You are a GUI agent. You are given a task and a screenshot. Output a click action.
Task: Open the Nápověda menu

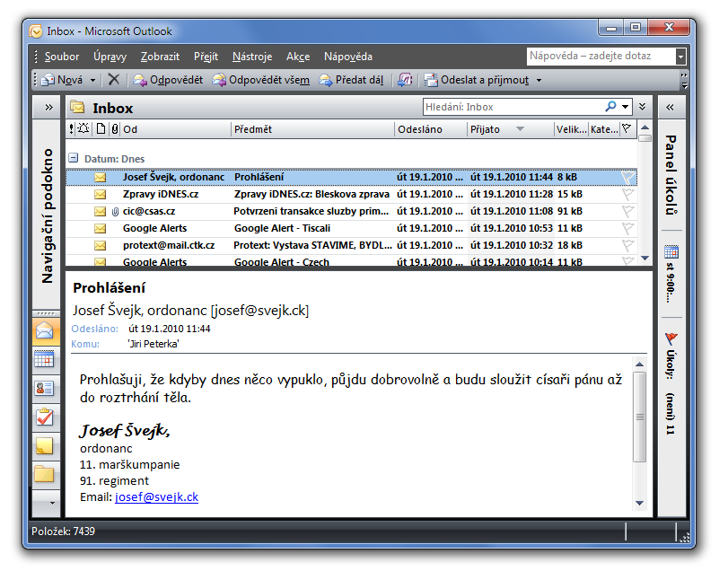[348, 57]
